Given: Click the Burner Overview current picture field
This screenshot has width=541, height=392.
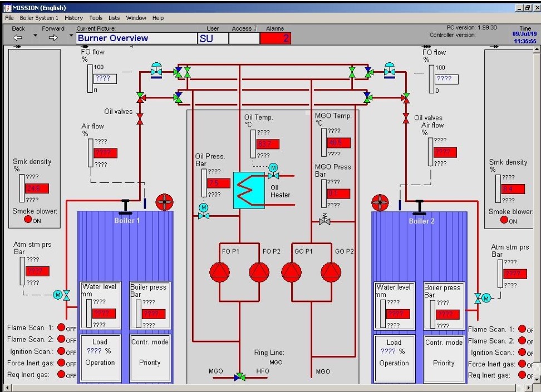Looking at the screenshot, I should (136, 38).
